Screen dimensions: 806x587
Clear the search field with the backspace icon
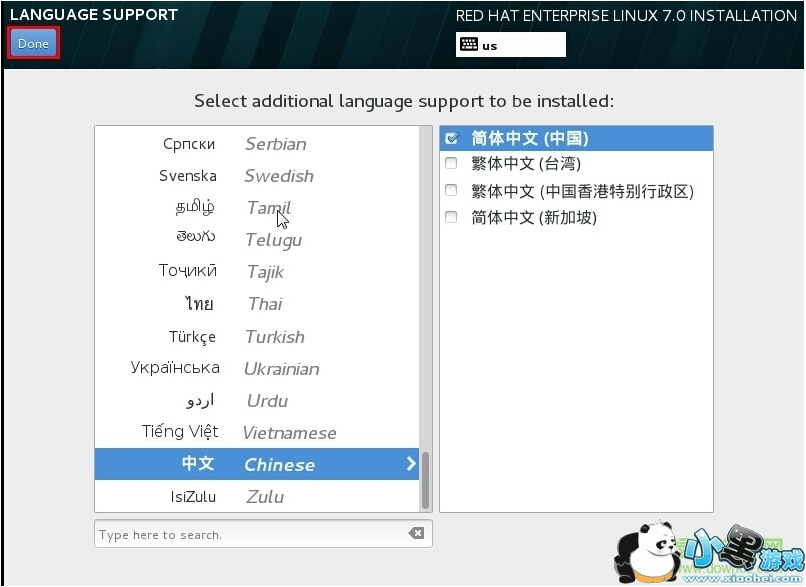point(416,534)
